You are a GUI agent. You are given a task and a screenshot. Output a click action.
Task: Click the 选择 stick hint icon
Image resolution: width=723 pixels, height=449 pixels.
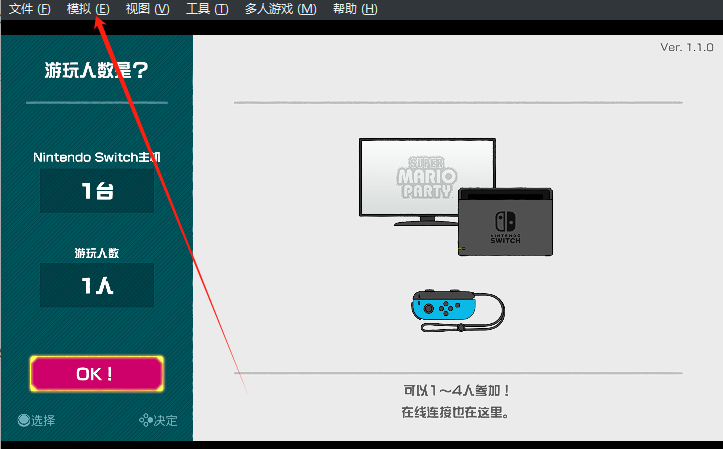coord(24,420)
